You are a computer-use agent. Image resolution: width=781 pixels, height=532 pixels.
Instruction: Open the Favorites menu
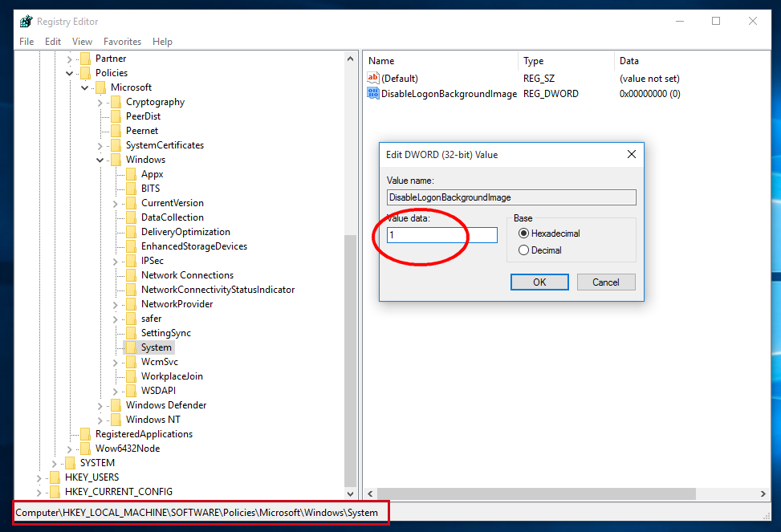pyautogui.click(x=122, y=42)
